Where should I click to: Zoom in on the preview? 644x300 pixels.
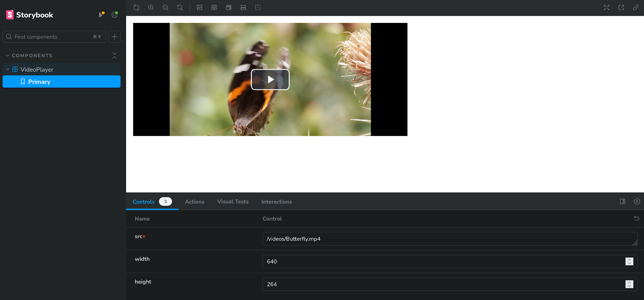[x=151, y=8]
